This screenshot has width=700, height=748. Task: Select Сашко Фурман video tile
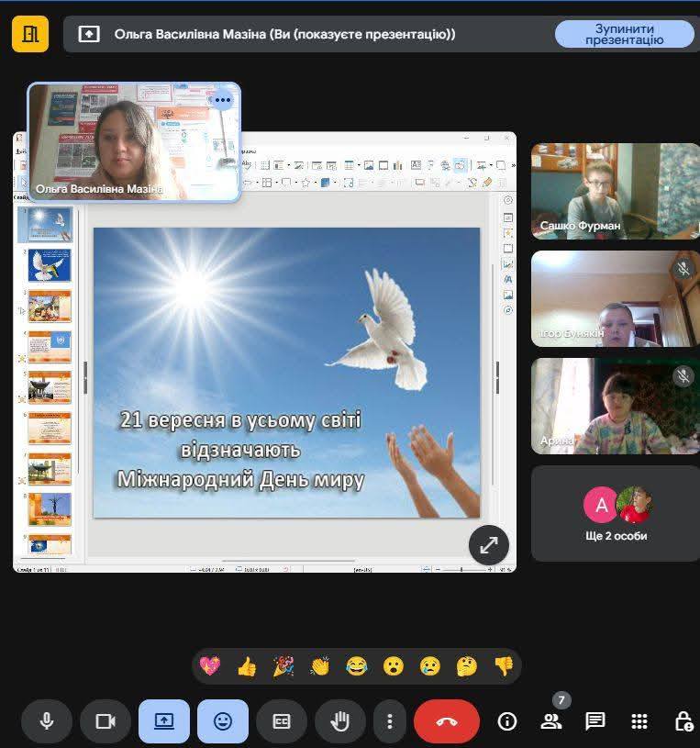point(616,191)
